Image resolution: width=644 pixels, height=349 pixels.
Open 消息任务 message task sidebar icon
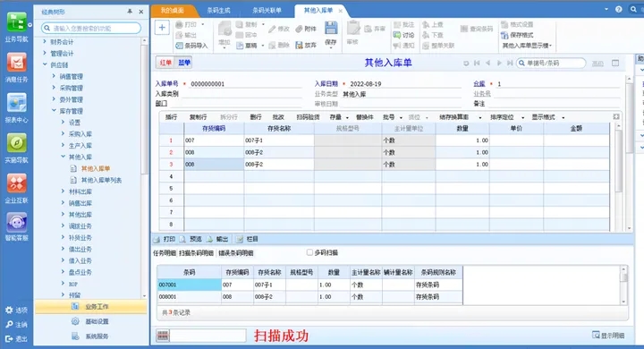[x=16, y=63]
